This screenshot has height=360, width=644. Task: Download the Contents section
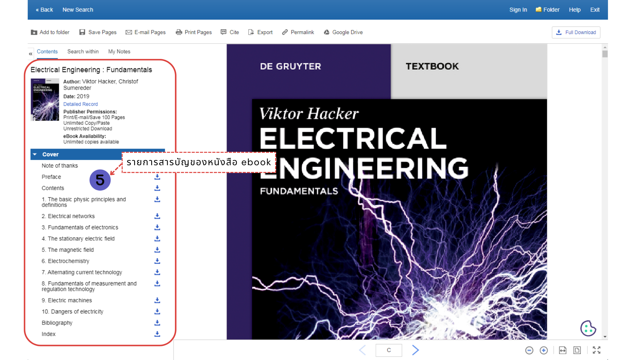157,188
